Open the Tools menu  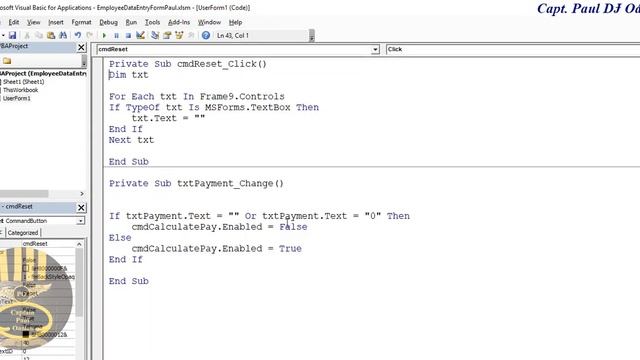pyautogui.click(x=152, y=22)
